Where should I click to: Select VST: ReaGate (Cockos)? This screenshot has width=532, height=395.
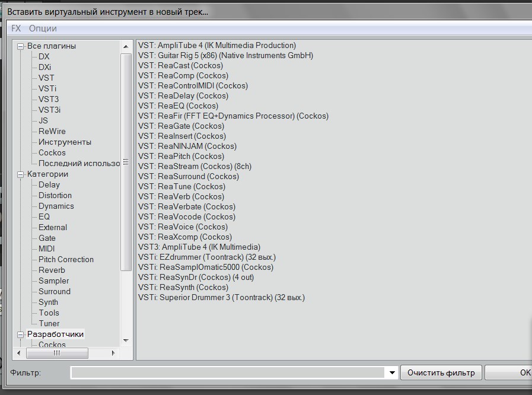pyautogui.click(x=181, y=126)
